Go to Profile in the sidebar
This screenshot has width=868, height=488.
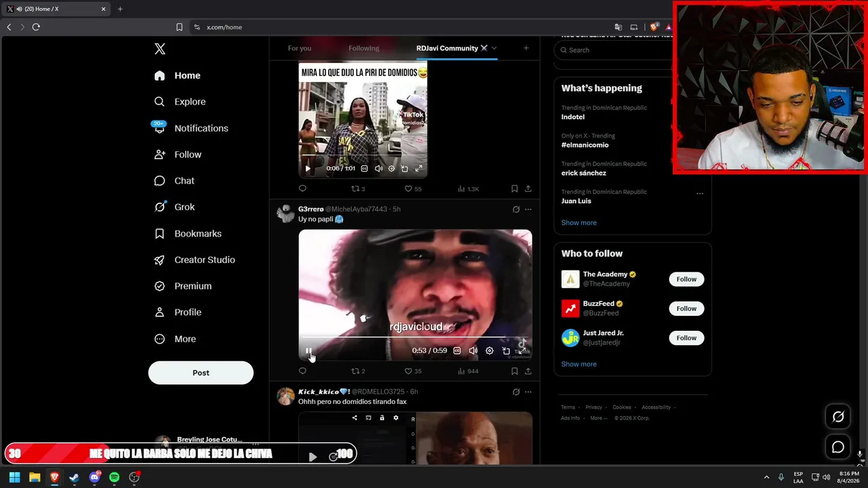point(178,312)
